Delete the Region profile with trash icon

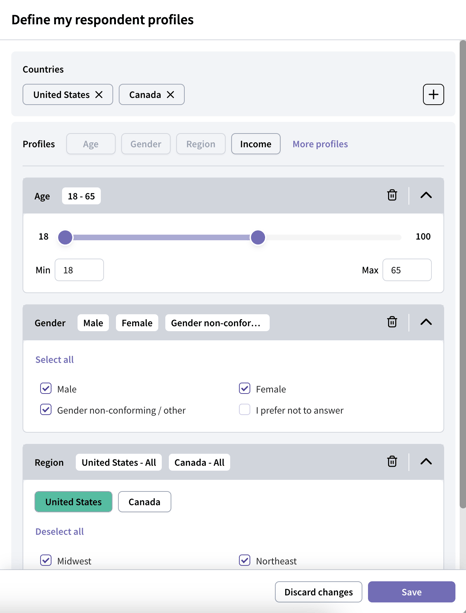pyautogui.click(x=392, y=462)
